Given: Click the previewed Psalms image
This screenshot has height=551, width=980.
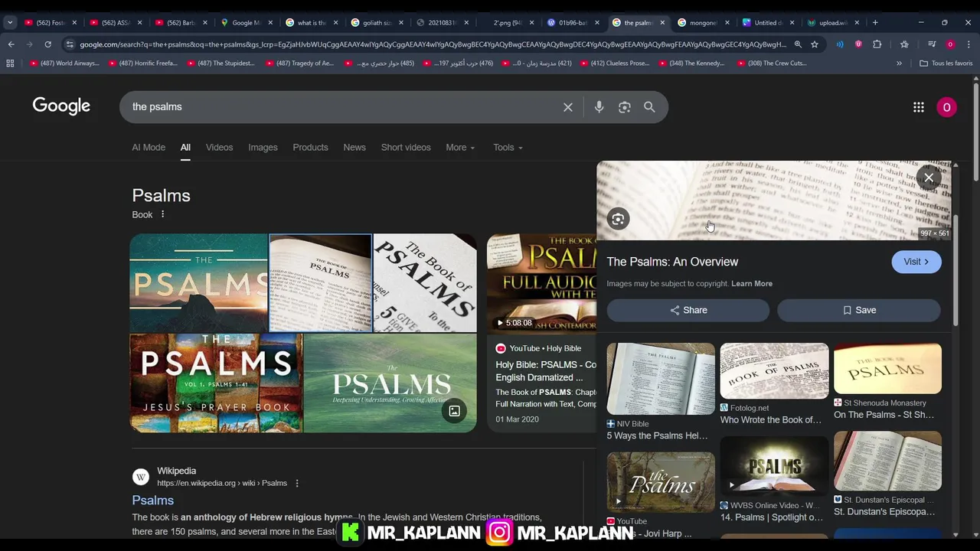Looking at the screenshot, I should tap(773, 201).
